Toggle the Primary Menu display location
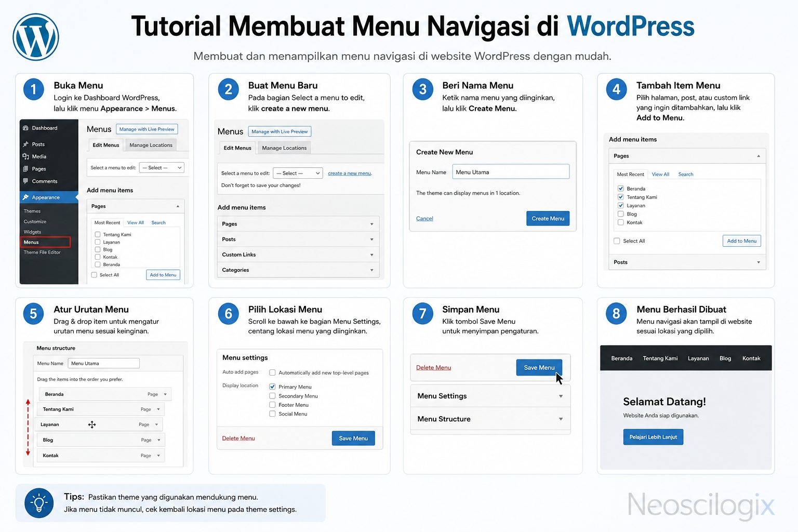The image size is (798, 532). pyautogui.click(x=272, y=387)
